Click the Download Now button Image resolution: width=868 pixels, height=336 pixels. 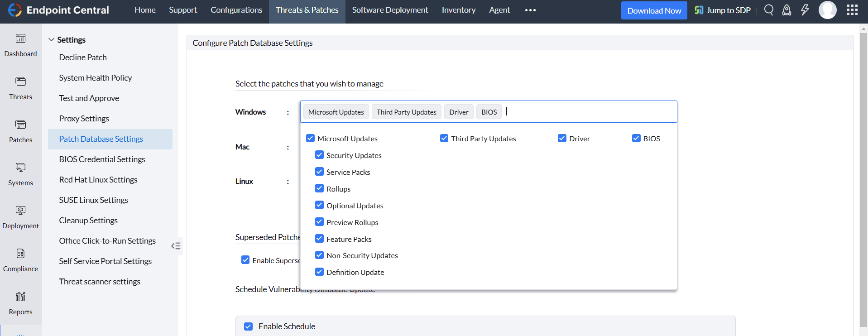[654, 10]
